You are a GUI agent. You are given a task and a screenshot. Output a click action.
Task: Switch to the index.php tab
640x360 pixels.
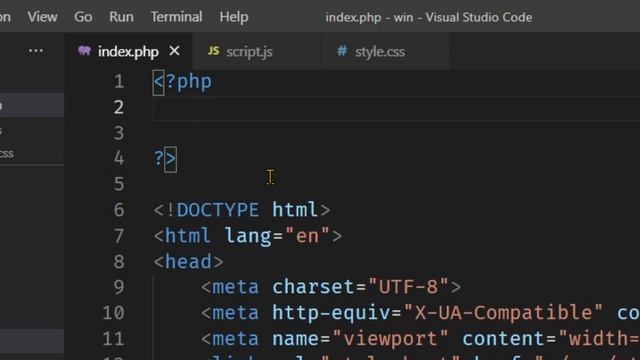point(128,51)
